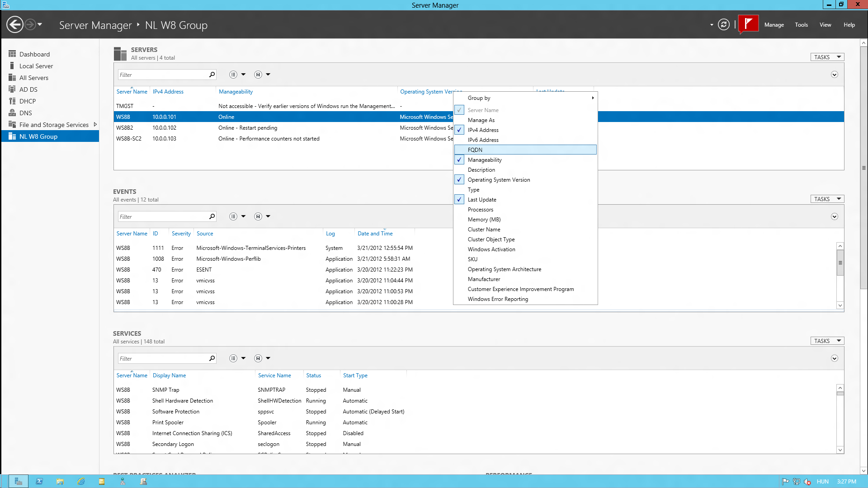Sort events by Severity header

click(x=181, y=234)
